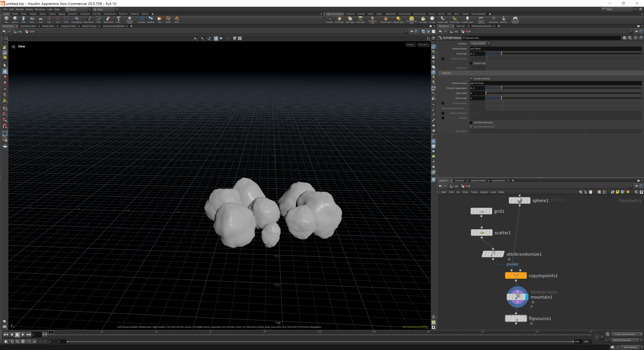Click the Spiral shelf tool
The image size is (644, 350).
click(168, 19)
